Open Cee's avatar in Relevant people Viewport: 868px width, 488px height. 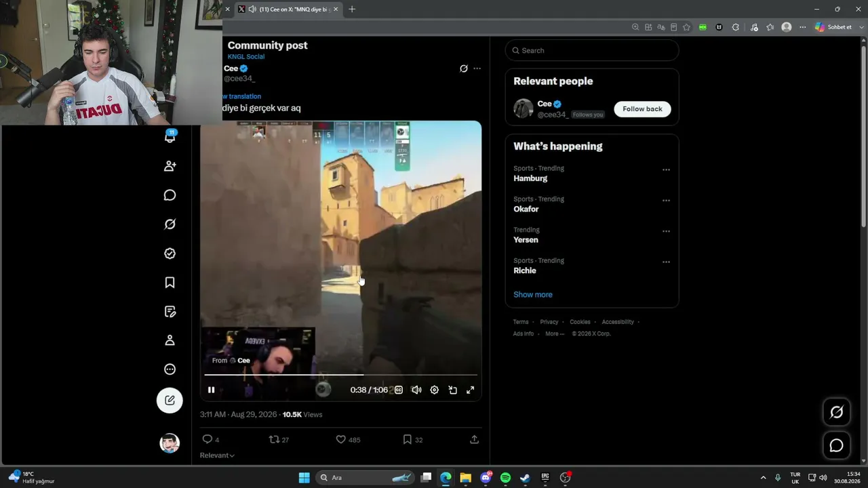point(524,108)
